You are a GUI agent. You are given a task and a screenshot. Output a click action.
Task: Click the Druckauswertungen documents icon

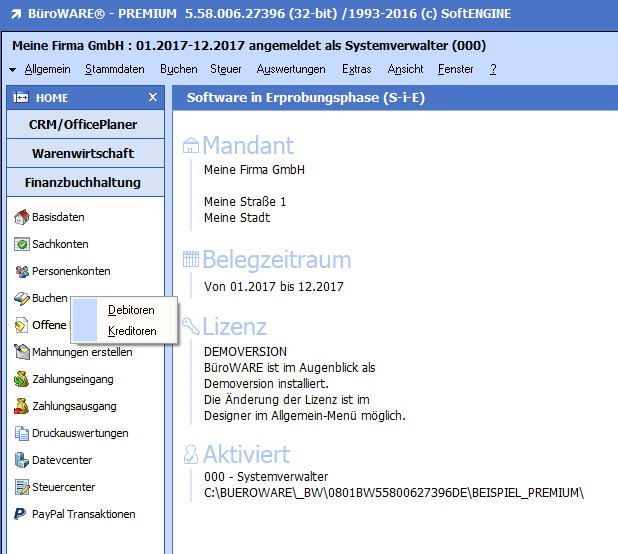[22, 433]
